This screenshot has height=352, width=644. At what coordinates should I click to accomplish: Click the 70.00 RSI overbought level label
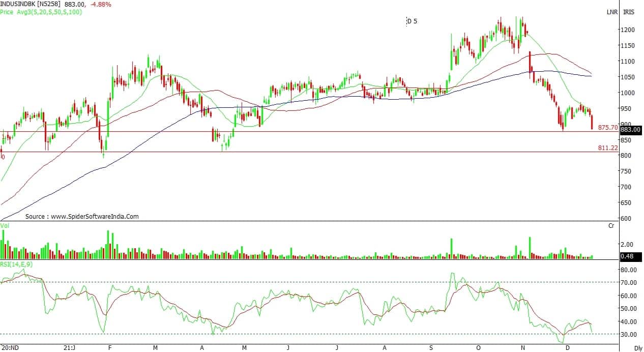click(x=628, y=282)
